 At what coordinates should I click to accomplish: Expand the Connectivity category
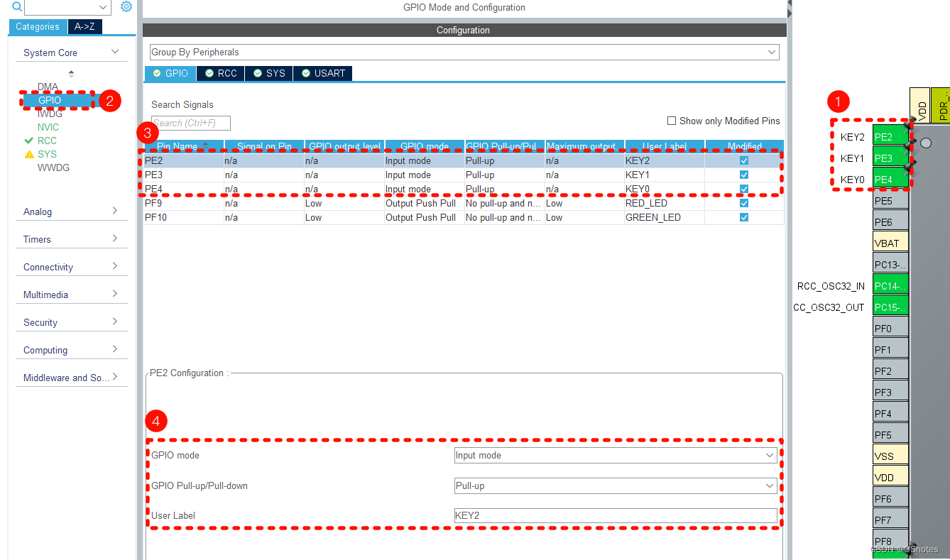point(71,267)
